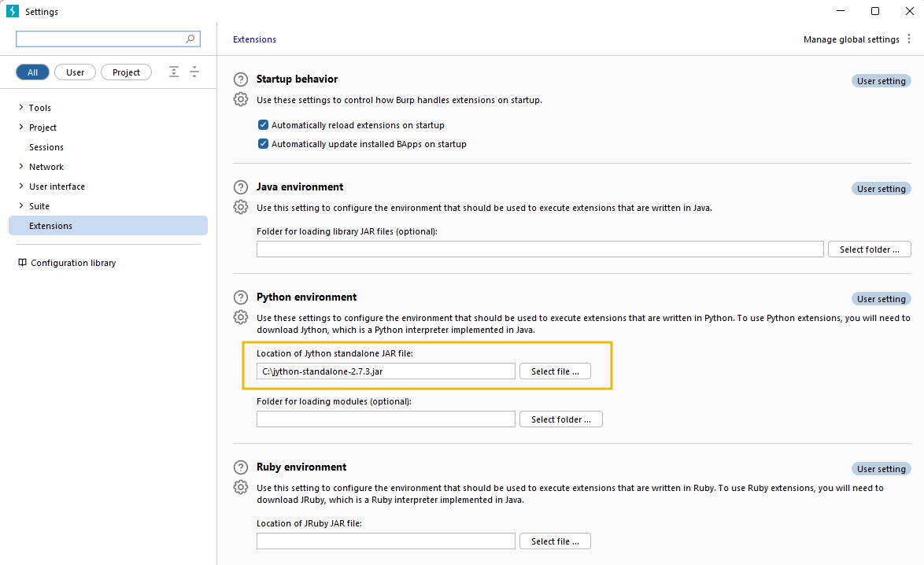Click the Jython standalone JAR path field
This screenshot has width=924, height=565.
pyautogui.click(x=385, y=371)
